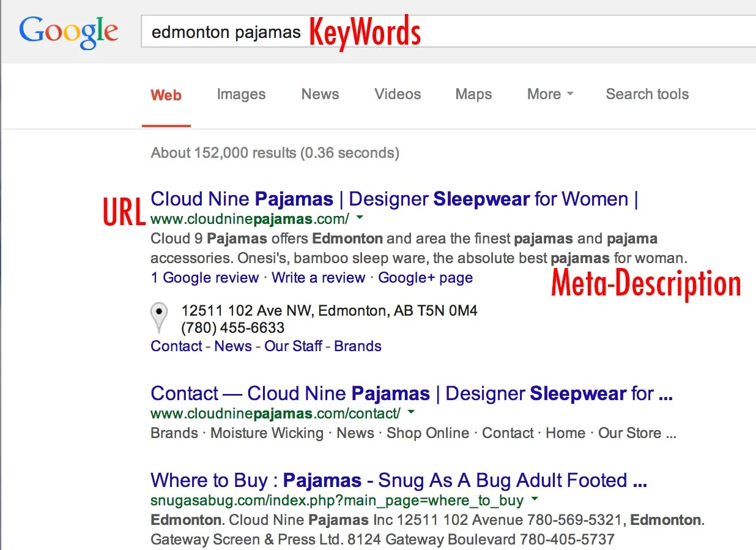Go to the Videos tab
The width and height of the screenshot is (756, 550).
click(398, 94)
